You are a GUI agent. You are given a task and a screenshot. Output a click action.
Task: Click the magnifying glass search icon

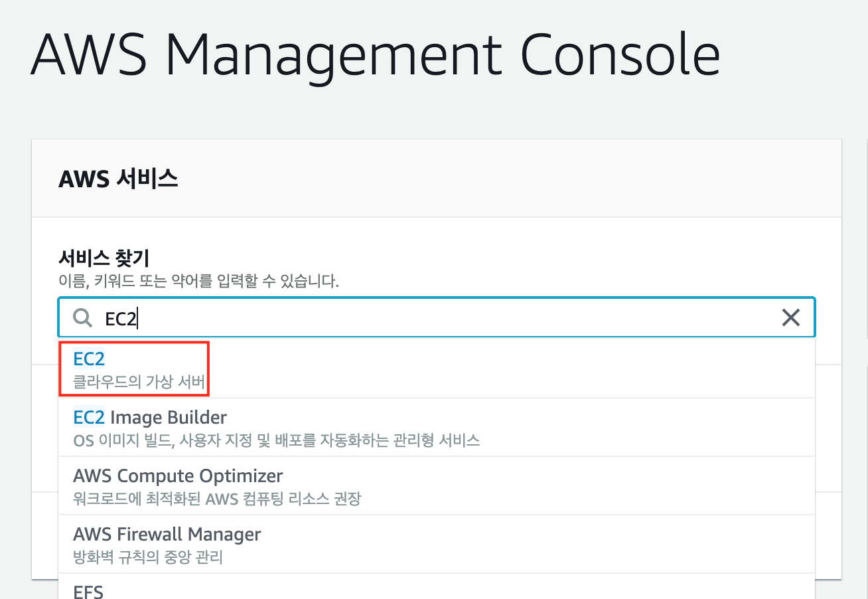(82, 318)
